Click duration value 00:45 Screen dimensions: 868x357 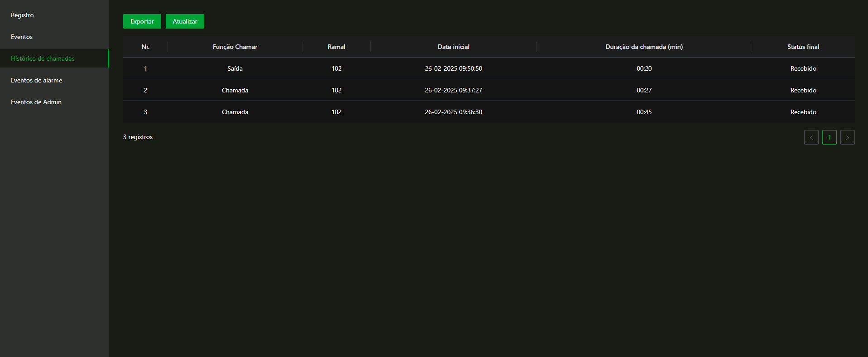point(644,112)
